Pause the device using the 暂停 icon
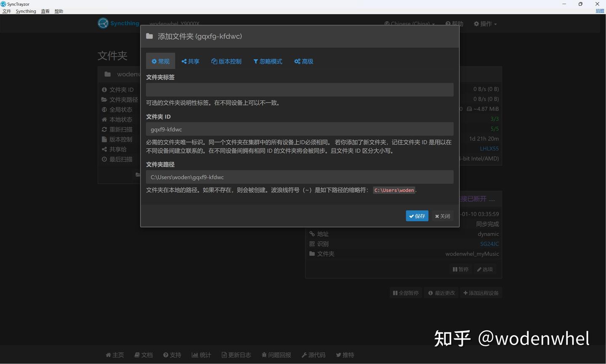Image resolution: width=606 pixels, height=364 pixels. [460, 269]
